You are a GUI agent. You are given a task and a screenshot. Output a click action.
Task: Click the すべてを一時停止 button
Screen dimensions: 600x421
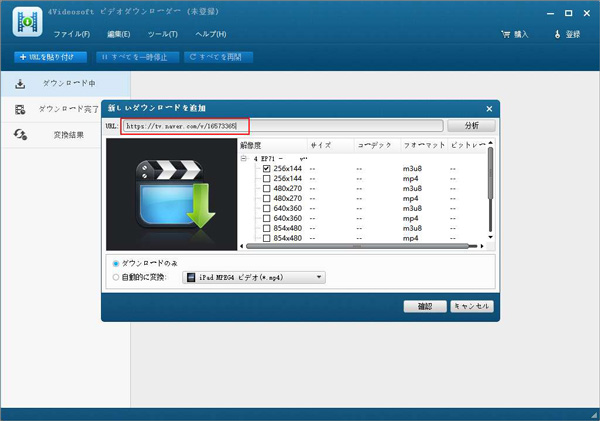pyautogui.click(x=138, y=57)
